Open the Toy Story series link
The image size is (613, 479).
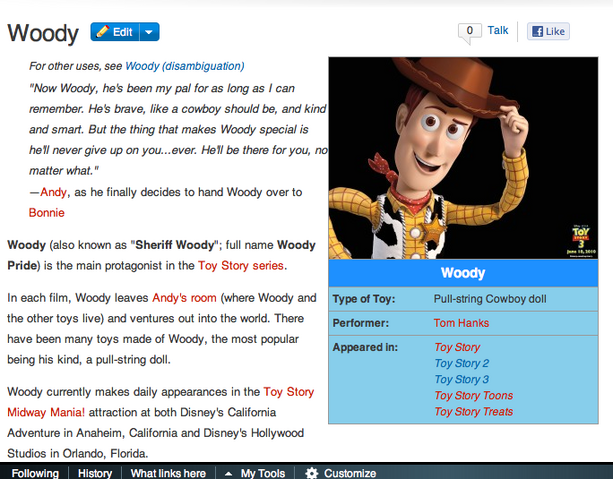[x=241, y=266]
